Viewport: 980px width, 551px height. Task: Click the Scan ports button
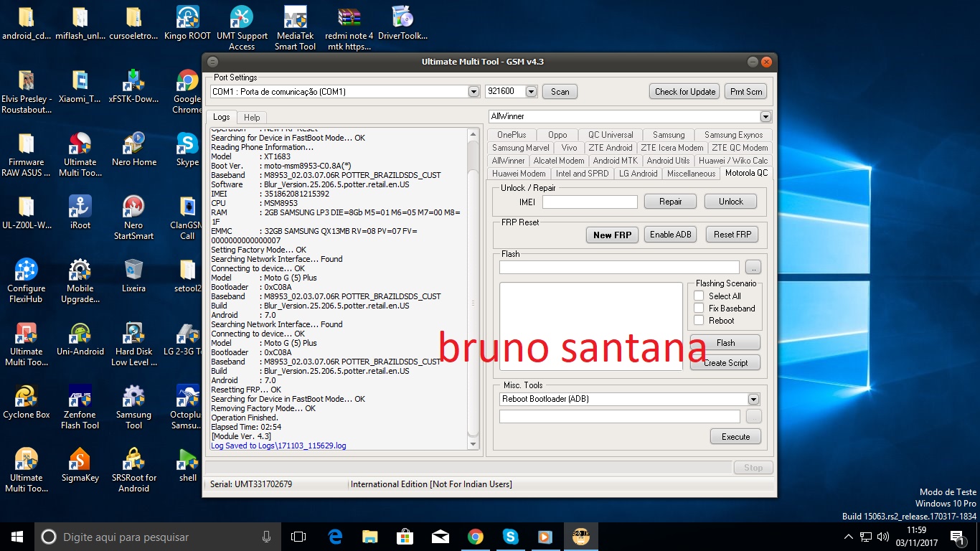560,92
